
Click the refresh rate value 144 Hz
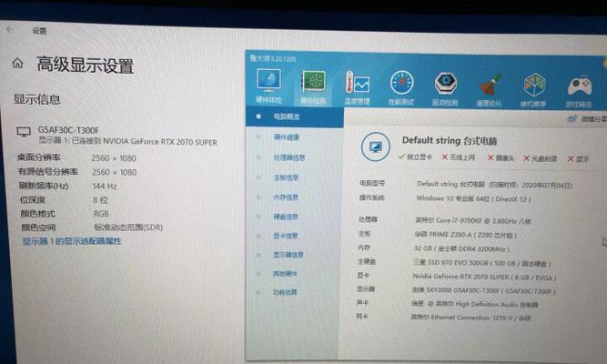tap(105, 187)
